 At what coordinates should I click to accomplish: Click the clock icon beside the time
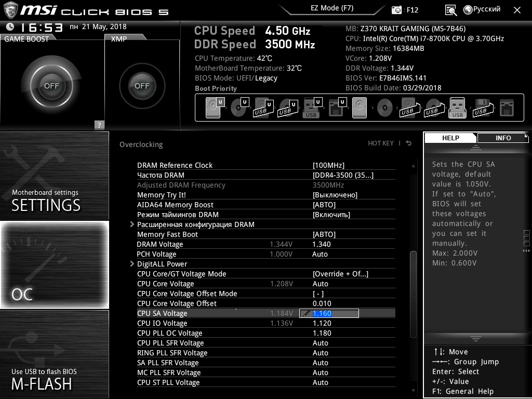point(10,26)
